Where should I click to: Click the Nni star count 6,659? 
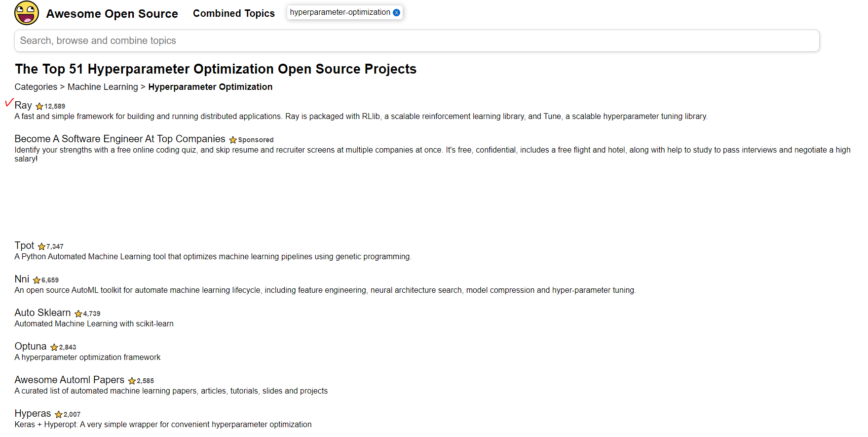pos(50,280)
